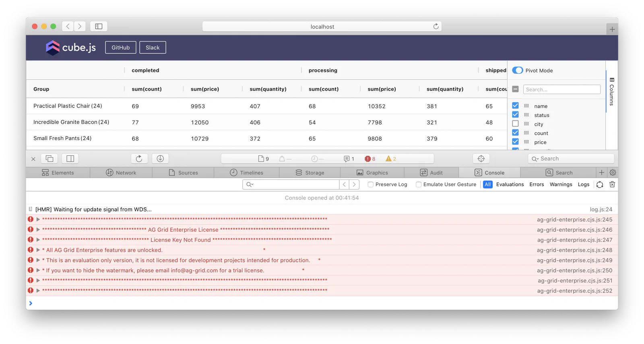This screenshot has height=344, width=644.
Task: Expand the hide the watermark error
Action: click(x=38, y=270)
